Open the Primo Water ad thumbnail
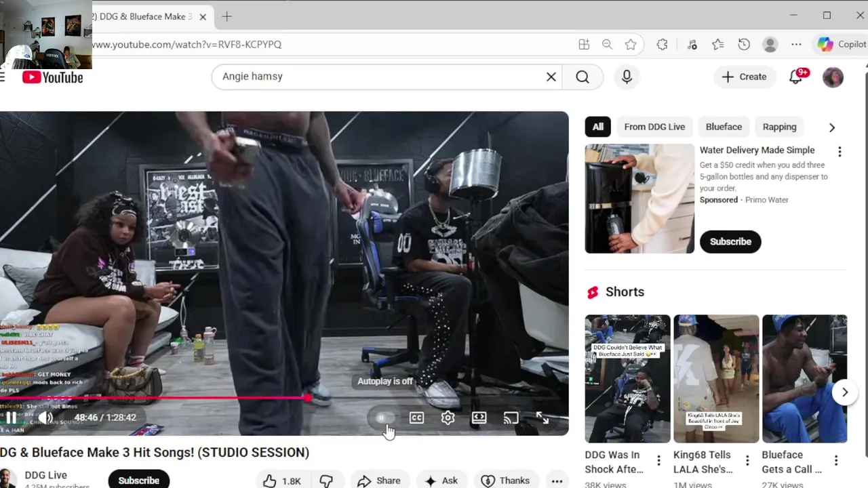Screen dimensions: 868x488 pos(639,199)
